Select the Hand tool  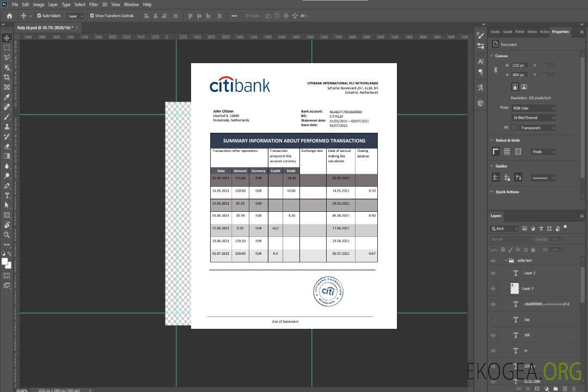point(7,225)
